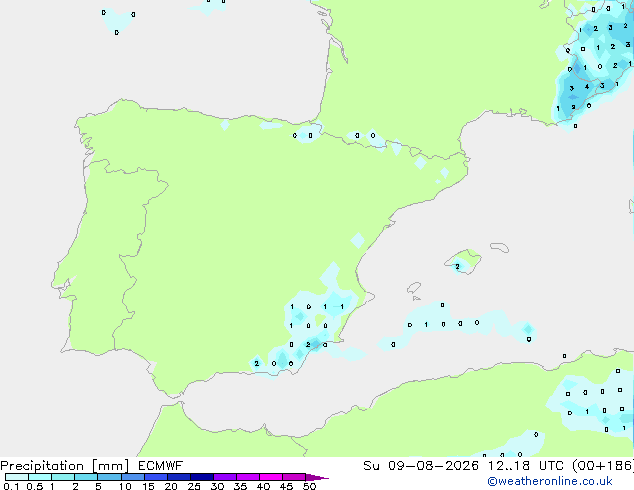This screenshot has height=490, width=634.
Task: Click the 'UTC' label
Action: (551, 466)
